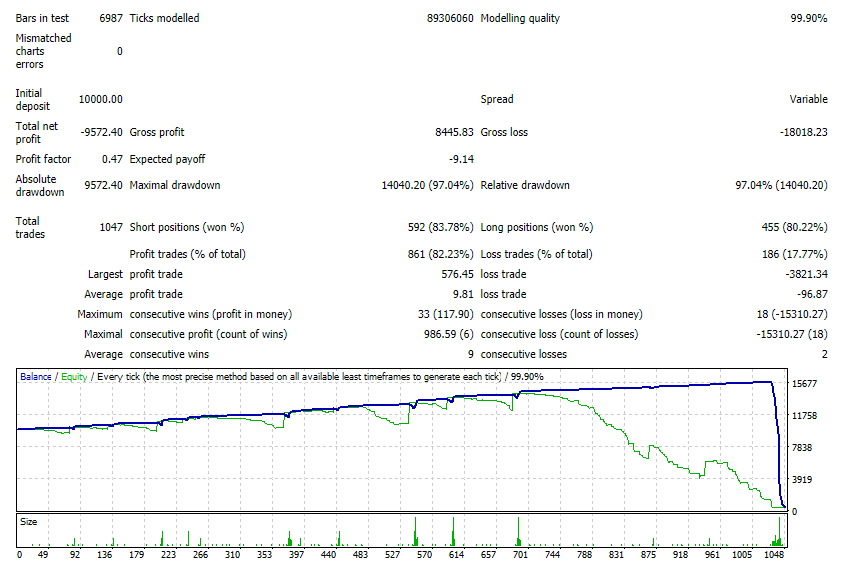Click the Absolute drawdown value 9572.40

[x=103, y=185]
